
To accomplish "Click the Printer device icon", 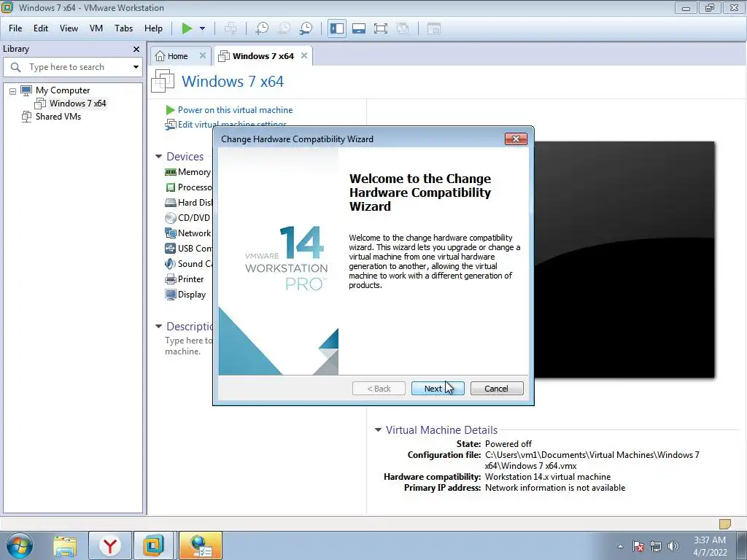I will pos(170,279).
